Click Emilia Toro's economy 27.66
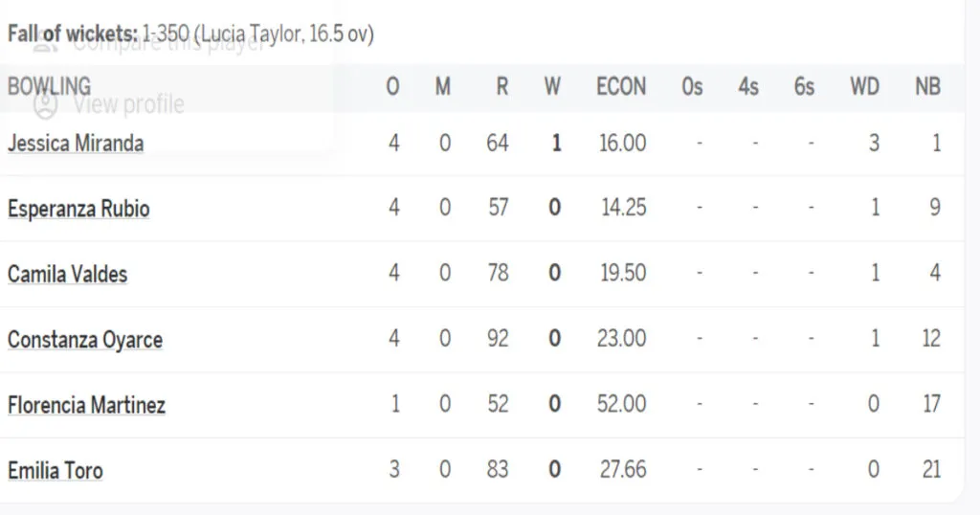 click(x=623, y=469)
